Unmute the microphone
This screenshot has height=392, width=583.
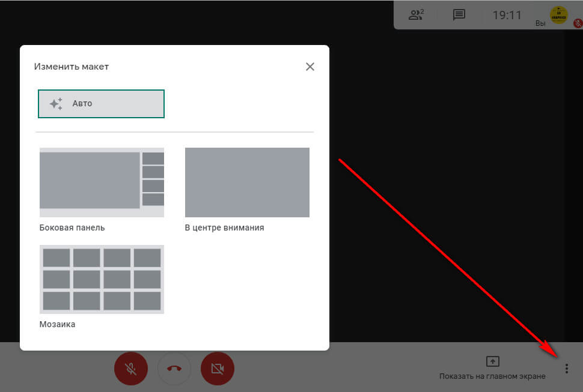click(x=130, y=369)
